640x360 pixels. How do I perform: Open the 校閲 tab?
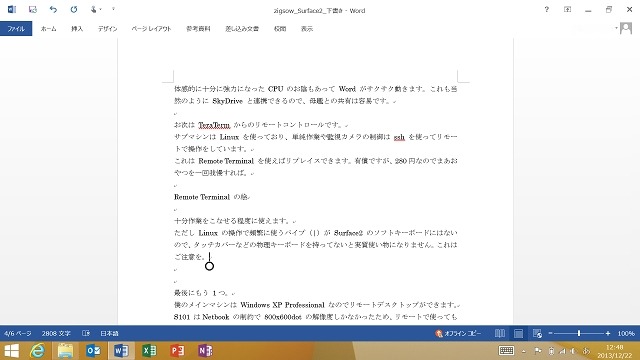tap(280, 29)
